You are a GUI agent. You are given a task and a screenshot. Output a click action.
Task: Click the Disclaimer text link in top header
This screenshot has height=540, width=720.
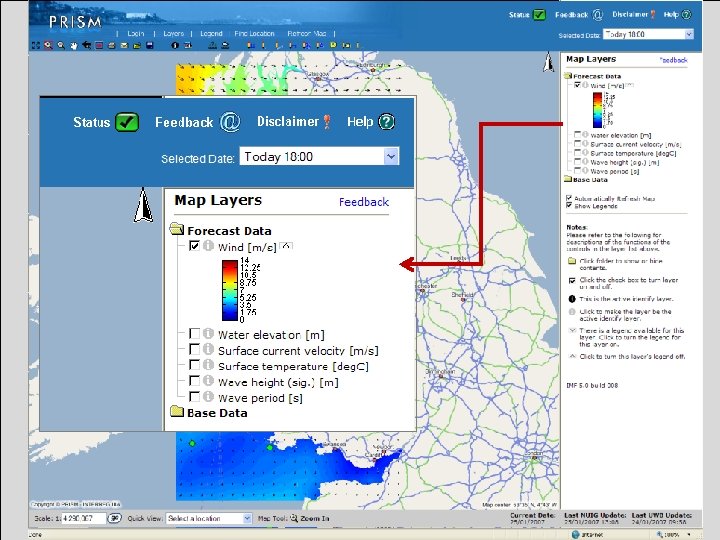pyautogui.click(x=630, y=14)
